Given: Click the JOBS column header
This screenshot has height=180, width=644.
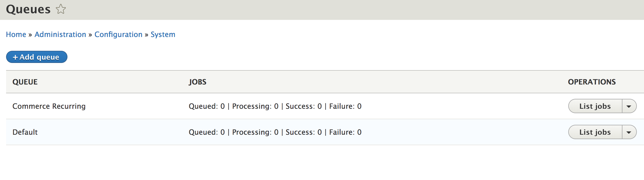Looking at the screenshot, I should (197, 82).
